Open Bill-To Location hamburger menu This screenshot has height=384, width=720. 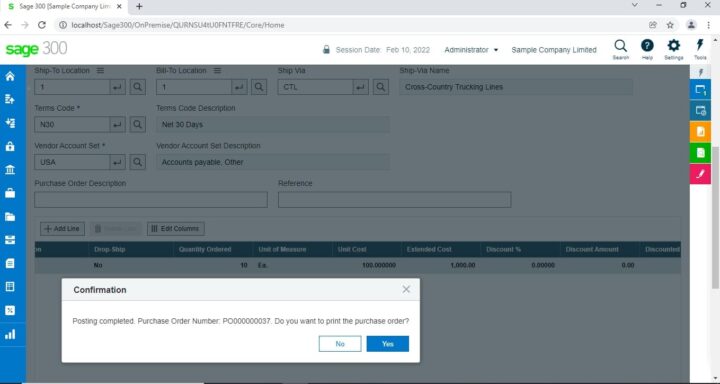[x=217, y=71]
